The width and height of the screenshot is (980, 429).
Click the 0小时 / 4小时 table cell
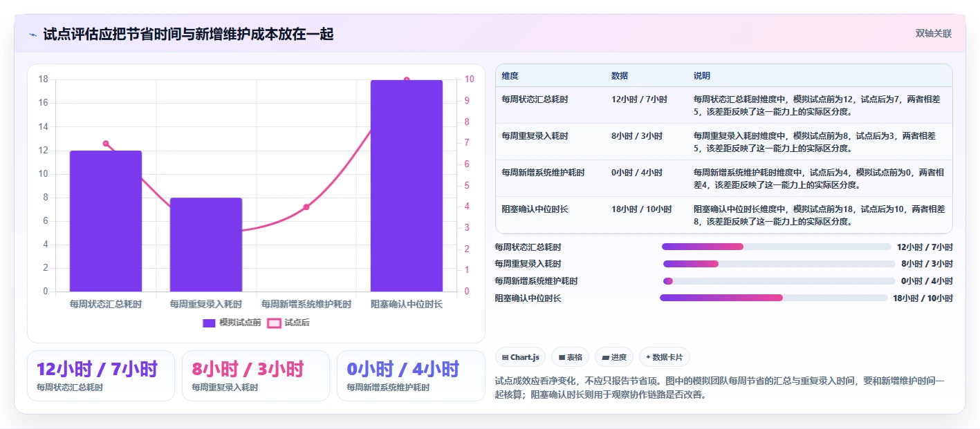pos(637,173)
